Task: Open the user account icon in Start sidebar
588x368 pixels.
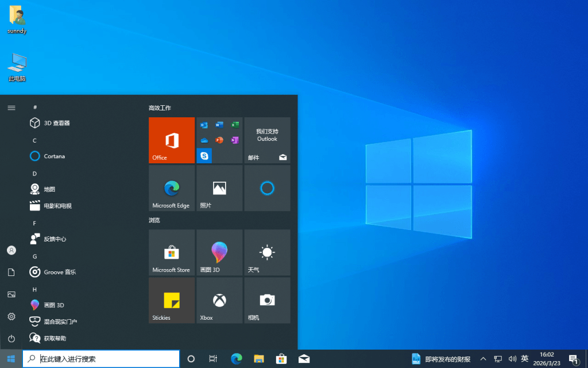Action: pyautogui.click(x=11, y=250)
